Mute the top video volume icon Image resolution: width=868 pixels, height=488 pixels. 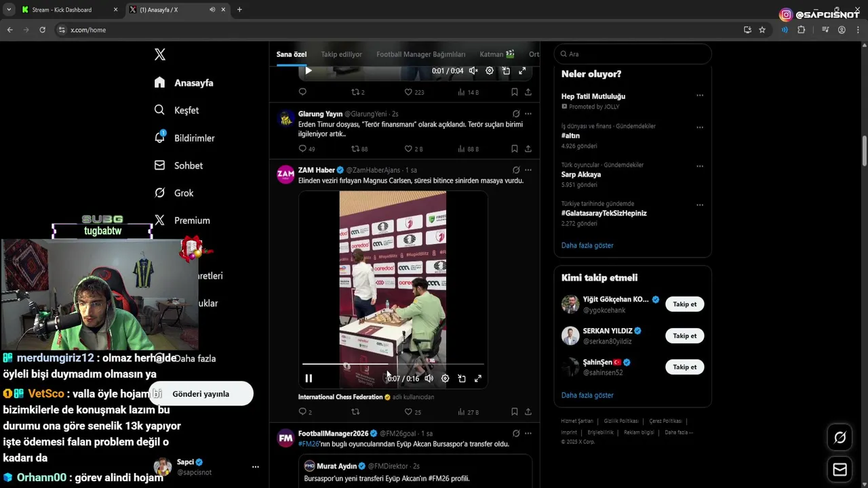pyautogui.click(x=473, y=70)
